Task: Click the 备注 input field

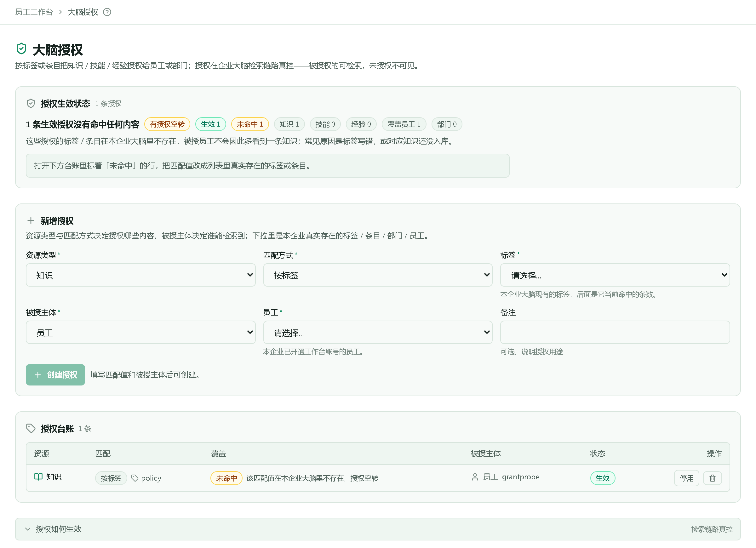Action: (615, 332)
